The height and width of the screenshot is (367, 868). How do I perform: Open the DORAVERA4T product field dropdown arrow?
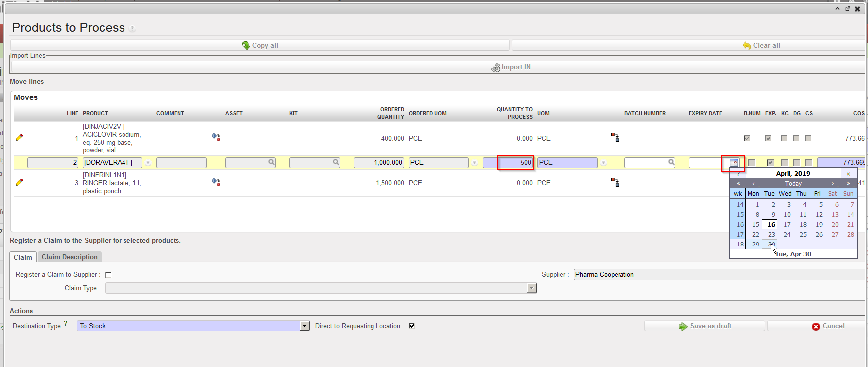(148, 163)
